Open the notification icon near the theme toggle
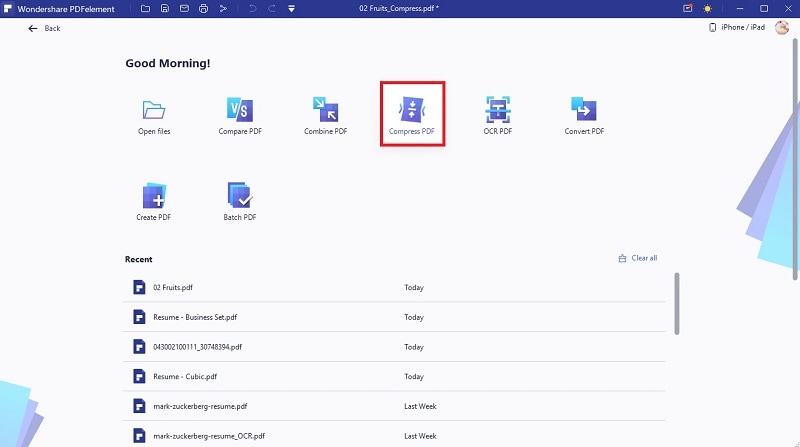The image size is (800, 447). 688,8
